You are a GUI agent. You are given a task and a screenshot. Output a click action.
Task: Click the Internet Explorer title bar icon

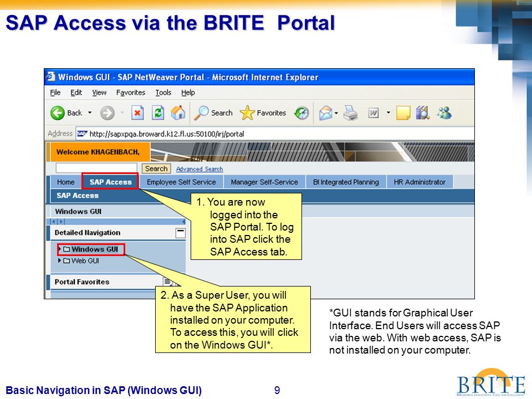[x=51, y=76]
